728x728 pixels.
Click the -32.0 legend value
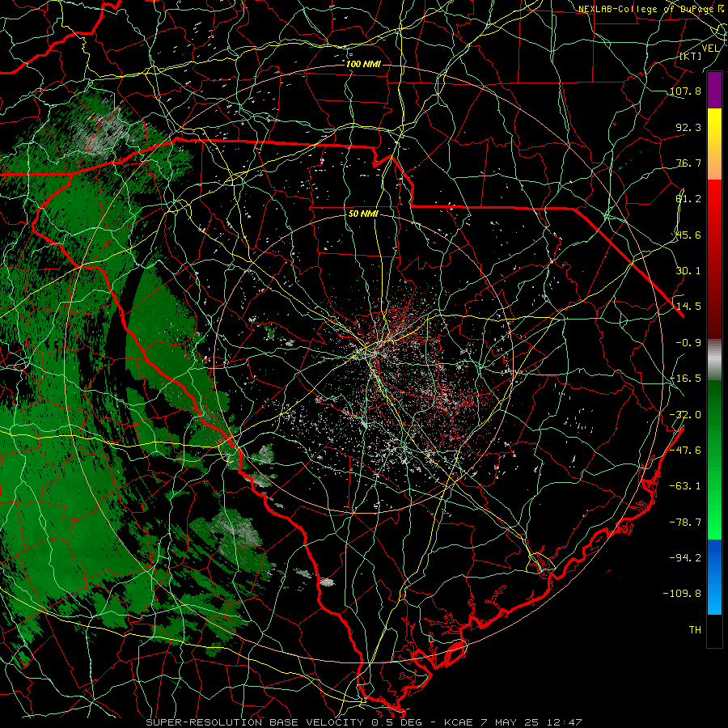pyautogui.click(x=685, y=415)
